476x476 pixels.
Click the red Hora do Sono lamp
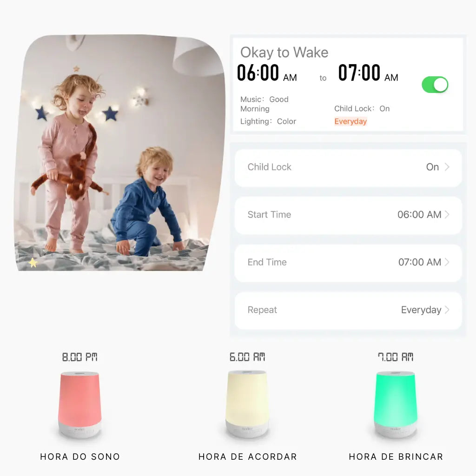tap(79, 404)
